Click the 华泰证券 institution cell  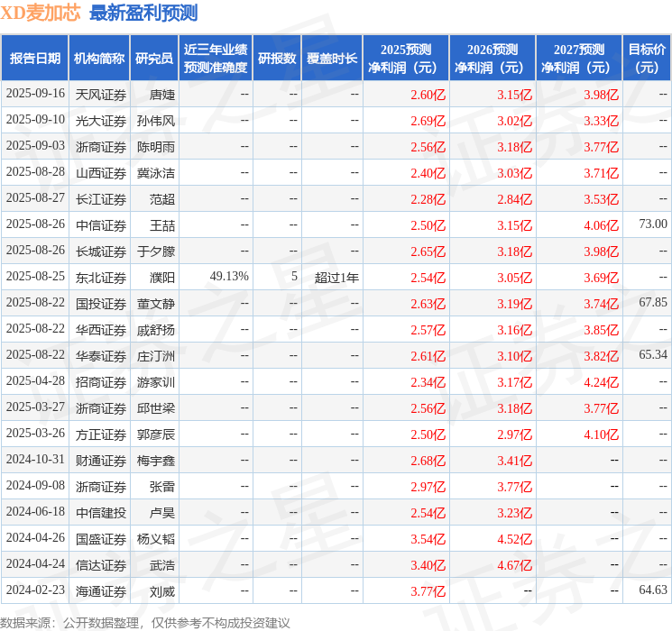(x=101, y=356)
